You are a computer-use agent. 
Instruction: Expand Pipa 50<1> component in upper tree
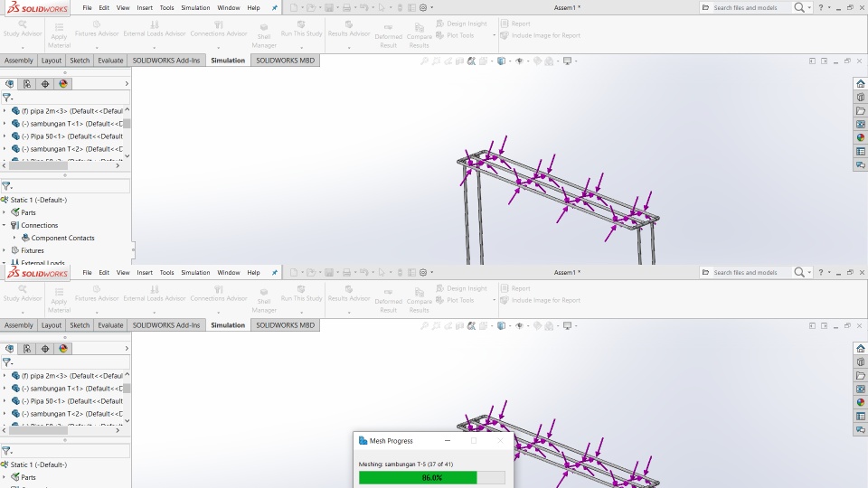(x=5, y=136)
